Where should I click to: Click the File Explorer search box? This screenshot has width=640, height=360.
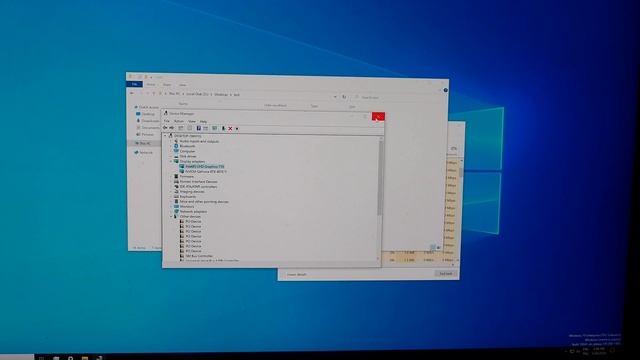tap(398, 97)
